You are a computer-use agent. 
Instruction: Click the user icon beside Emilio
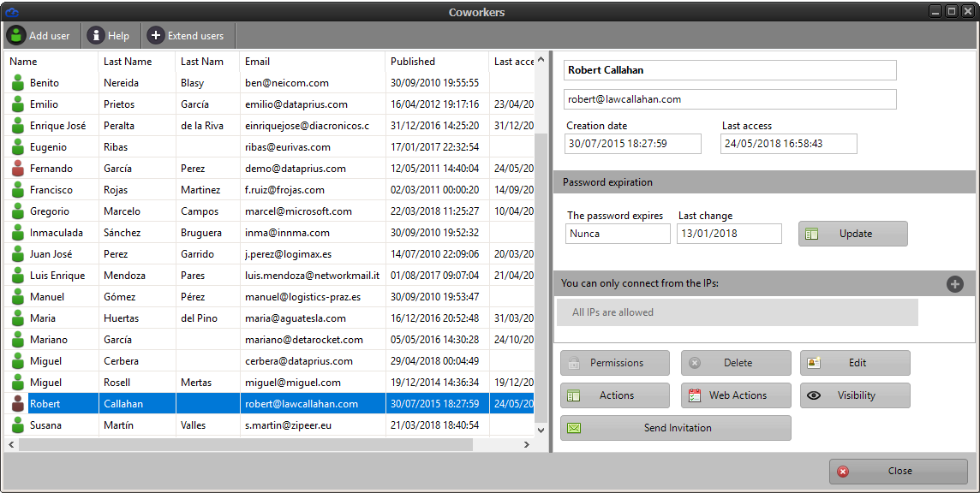(18, 104)
